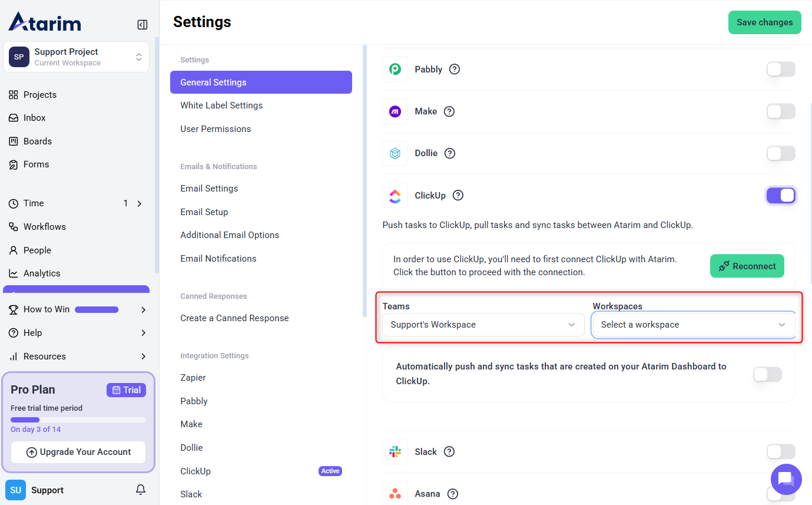This screenshot has height=505, width=812.
Task: Click question mark next to Dollie
Action: (x=449, y=153)
